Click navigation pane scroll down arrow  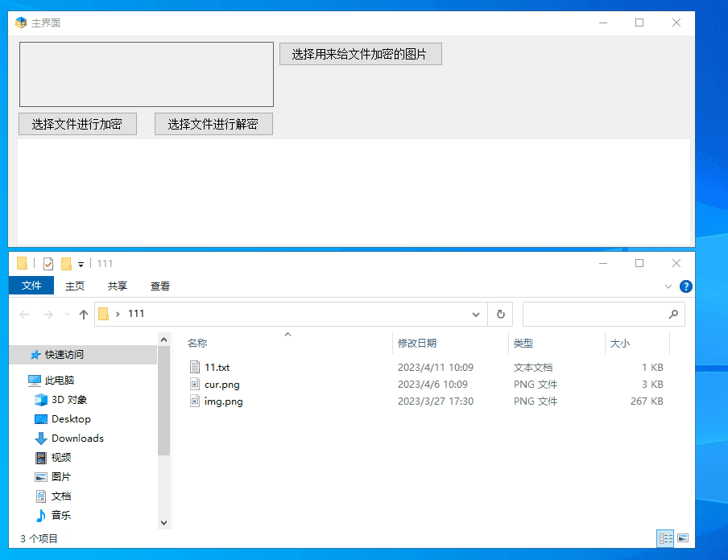tap(164, 523)
